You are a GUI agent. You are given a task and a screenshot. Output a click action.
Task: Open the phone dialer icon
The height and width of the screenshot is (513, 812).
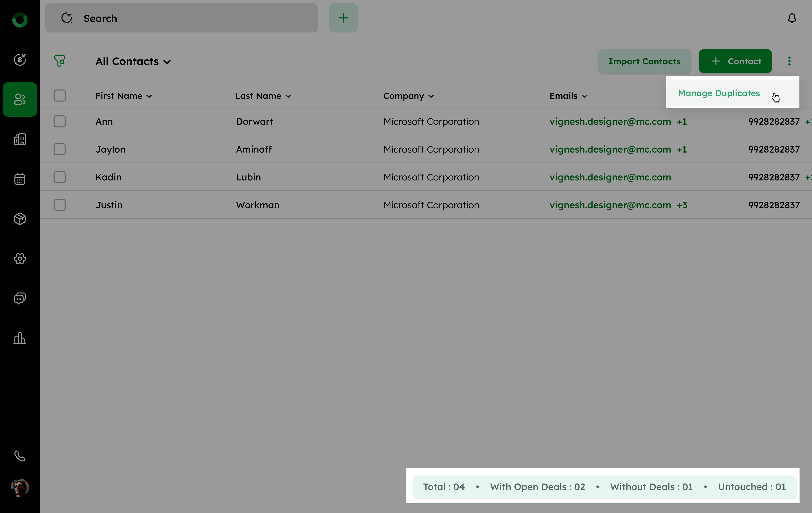coord(20,456)
